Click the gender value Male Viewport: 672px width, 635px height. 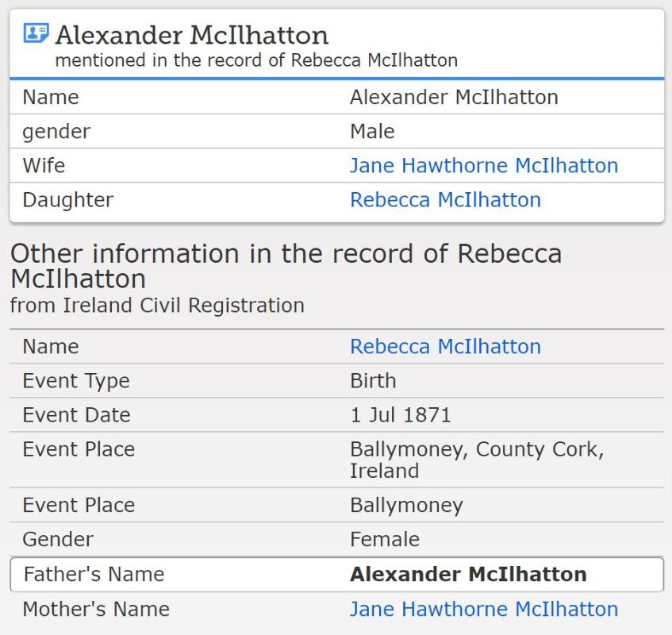point(372,132)
